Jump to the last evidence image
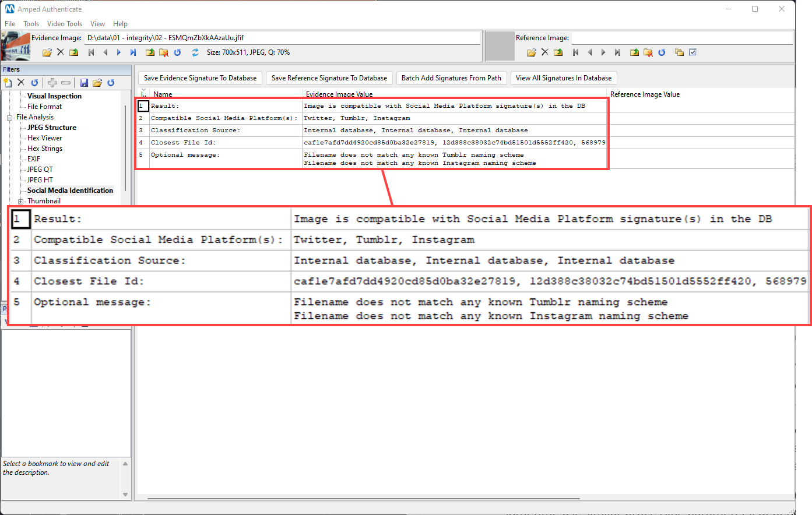The height and width of the screenshot is (515, 812). click(133, 52)
